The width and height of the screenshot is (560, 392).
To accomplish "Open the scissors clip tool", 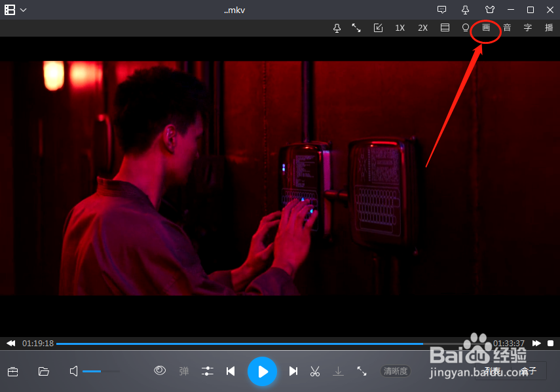I will point(315,371).
